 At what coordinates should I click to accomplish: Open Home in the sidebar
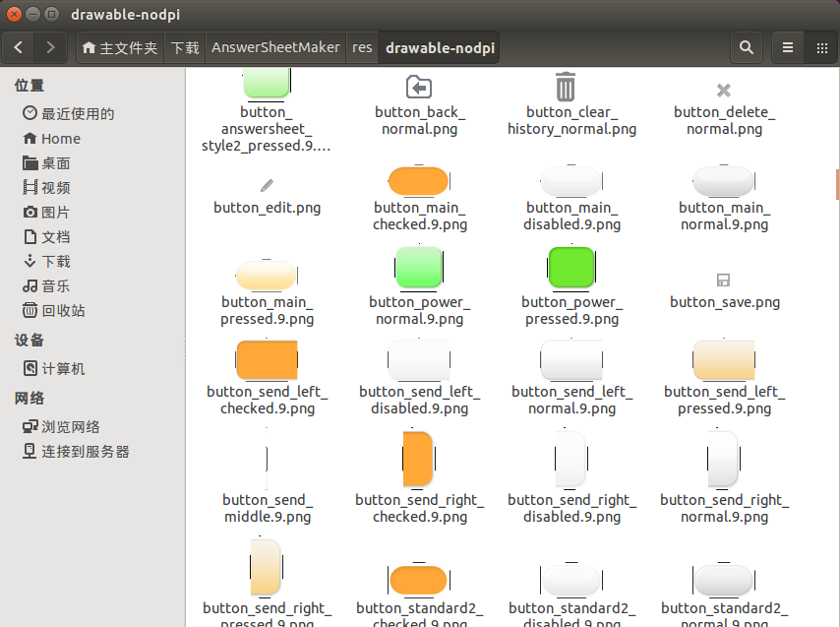51,139
